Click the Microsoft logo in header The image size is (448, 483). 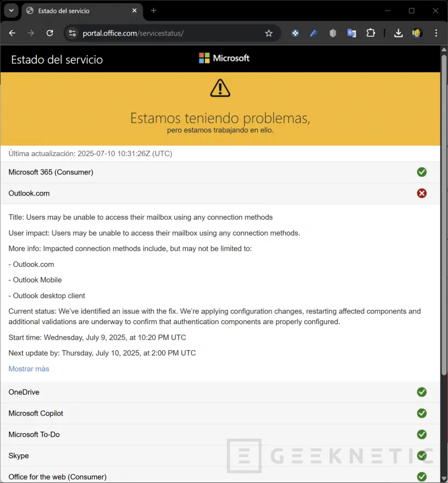(224, 58)
